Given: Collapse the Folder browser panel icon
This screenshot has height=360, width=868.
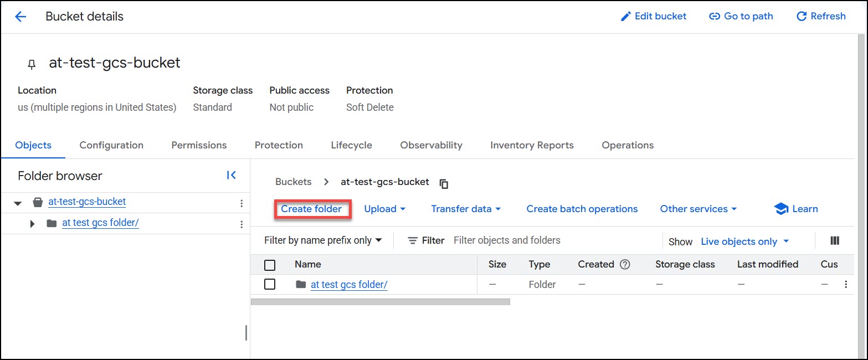Looking at the screenshot, I should click(x=232, y=175).
